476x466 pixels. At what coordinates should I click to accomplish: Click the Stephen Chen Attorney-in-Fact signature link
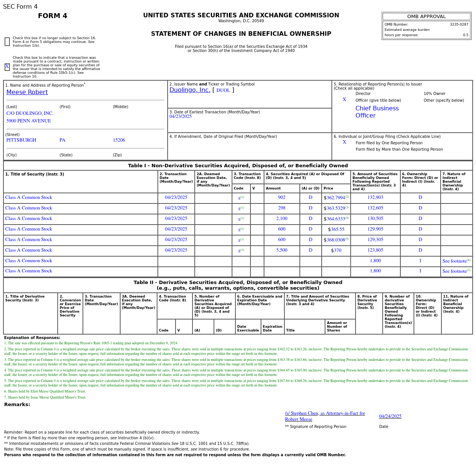[325, 416]
